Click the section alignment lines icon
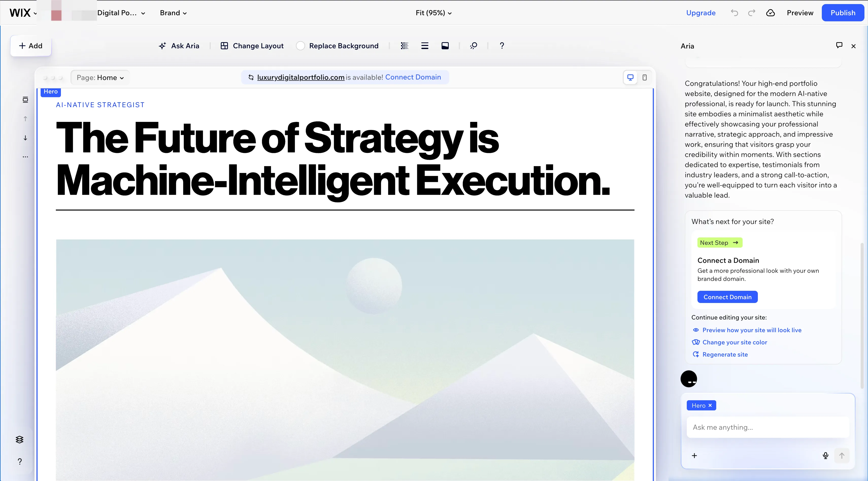Screen dimensions: 868x481 point(425,46)
